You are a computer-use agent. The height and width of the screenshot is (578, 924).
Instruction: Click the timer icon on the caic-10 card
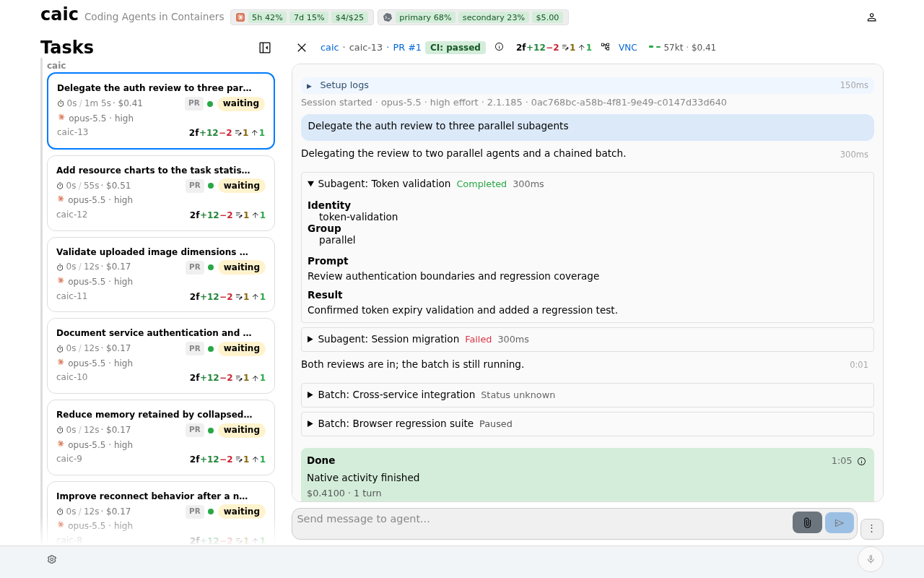click(60, 348)
